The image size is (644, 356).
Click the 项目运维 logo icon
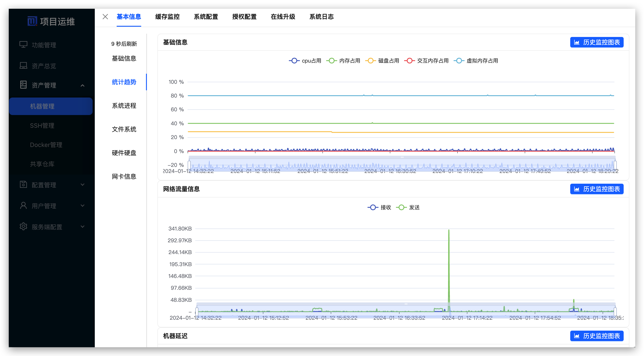click(x=32, y=21)
